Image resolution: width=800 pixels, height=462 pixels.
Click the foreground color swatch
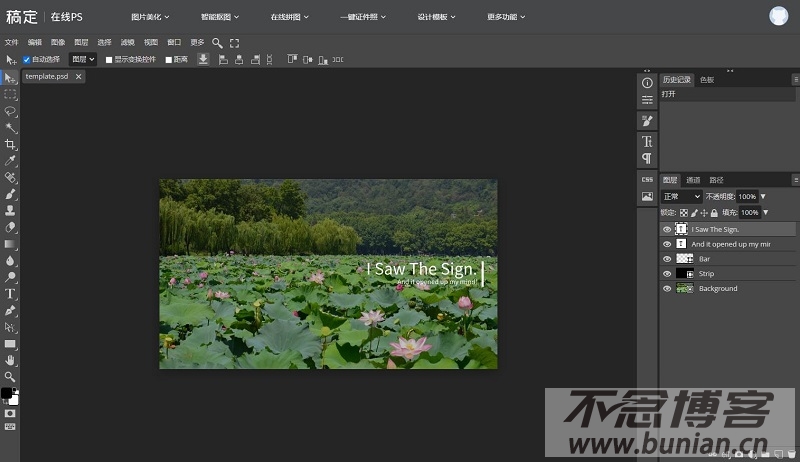(6, 394)
